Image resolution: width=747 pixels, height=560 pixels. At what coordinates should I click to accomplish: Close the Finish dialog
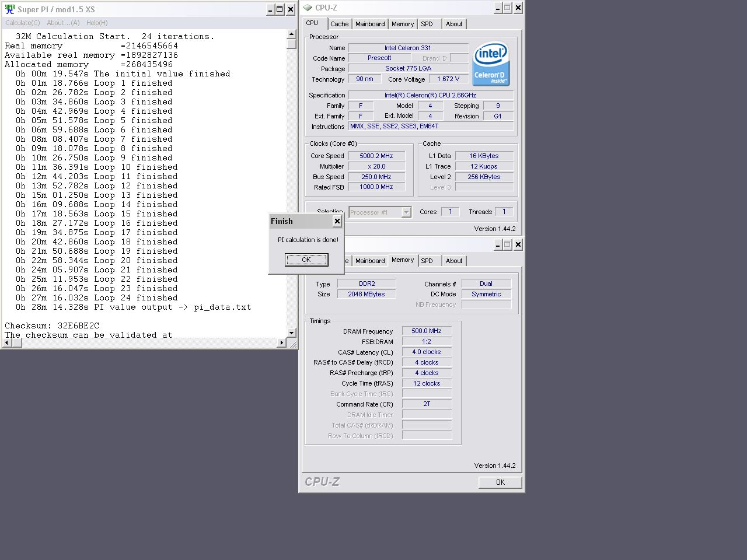click(337, 221)
